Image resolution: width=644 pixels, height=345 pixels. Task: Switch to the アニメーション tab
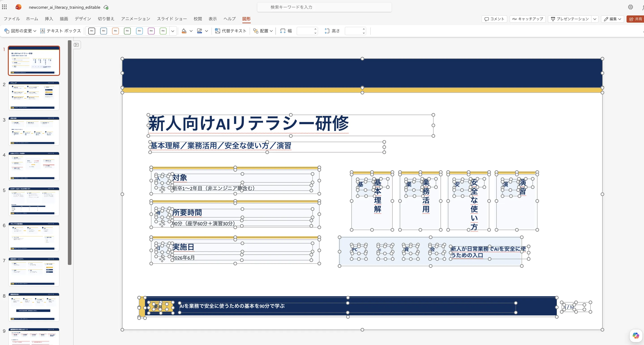coord(136,19)
